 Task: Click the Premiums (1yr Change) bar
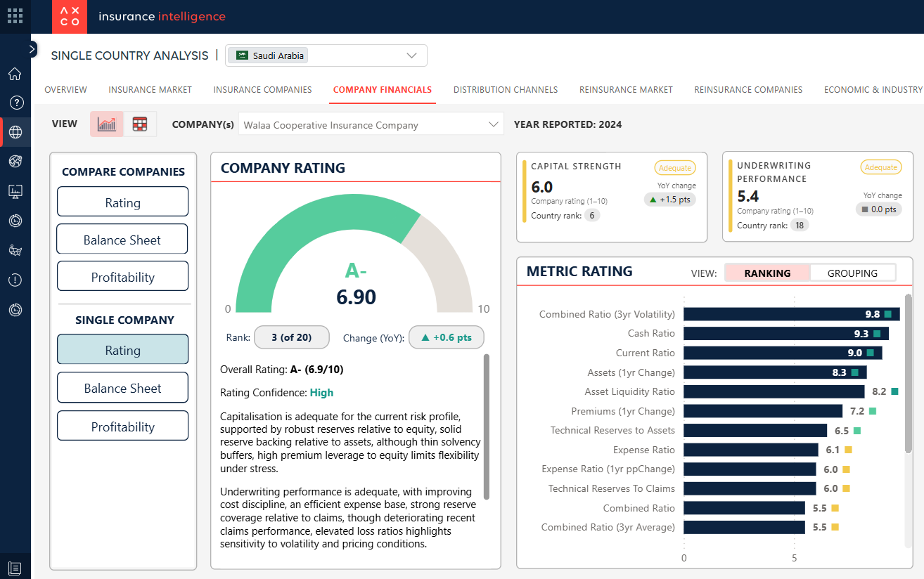[x=763, y=411]
